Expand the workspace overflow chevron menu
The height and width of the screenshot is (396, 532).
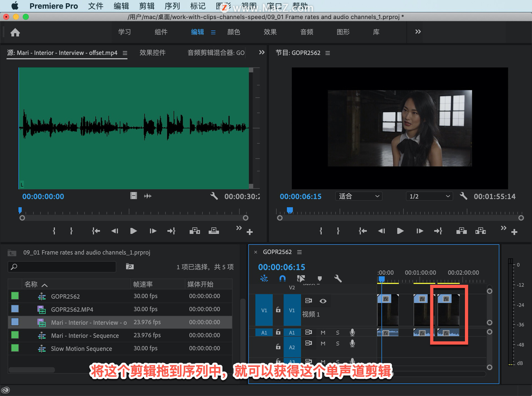pos(418,32)
